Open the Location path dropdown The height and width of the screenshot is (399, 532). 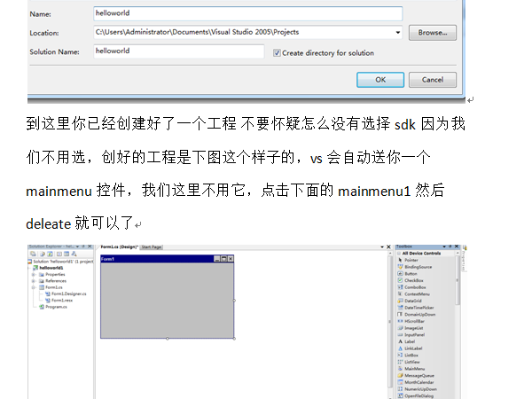pos(398,33)
